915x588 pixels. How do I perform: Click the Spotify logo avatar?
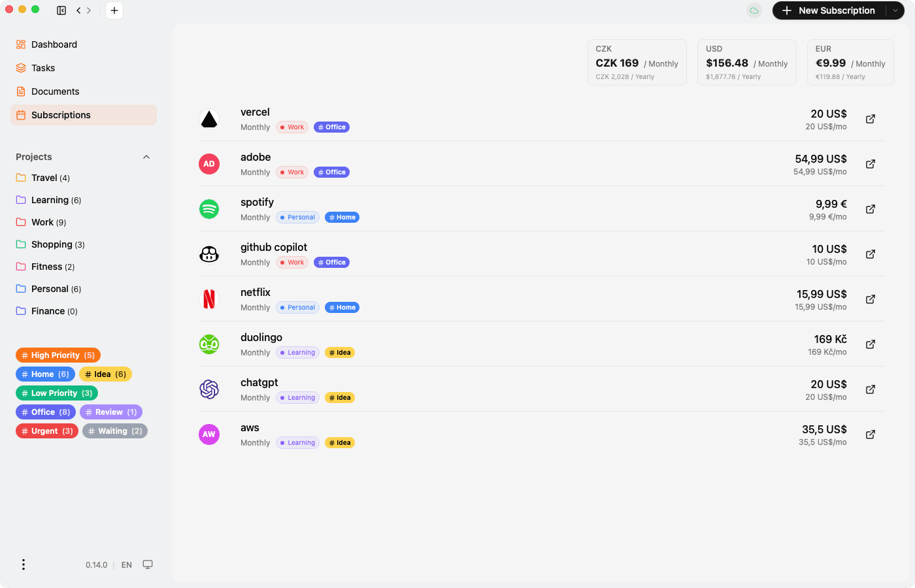click(x=209, y=209)
